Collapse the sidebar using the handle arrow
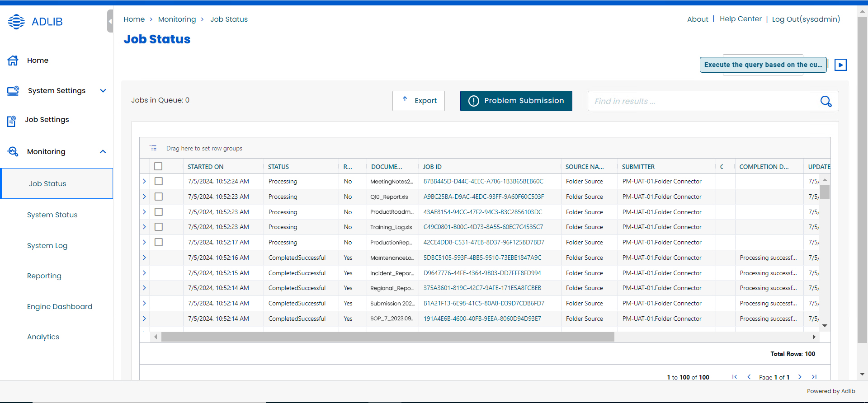Viewport: 868px width, 403px height. [110, 21]
